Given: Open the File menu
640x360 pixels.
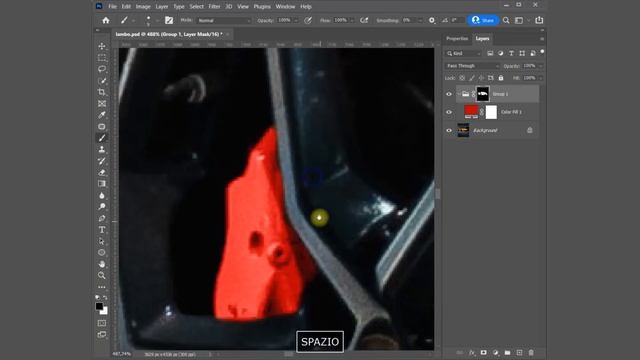Looking at the screenshot, I should pos(112,7).
